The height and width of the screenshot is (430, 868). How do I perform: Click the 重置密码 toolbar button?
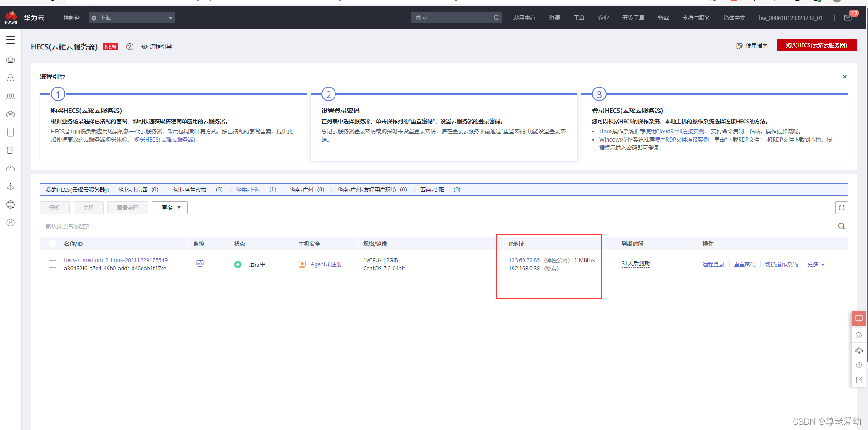coord(128,208)
